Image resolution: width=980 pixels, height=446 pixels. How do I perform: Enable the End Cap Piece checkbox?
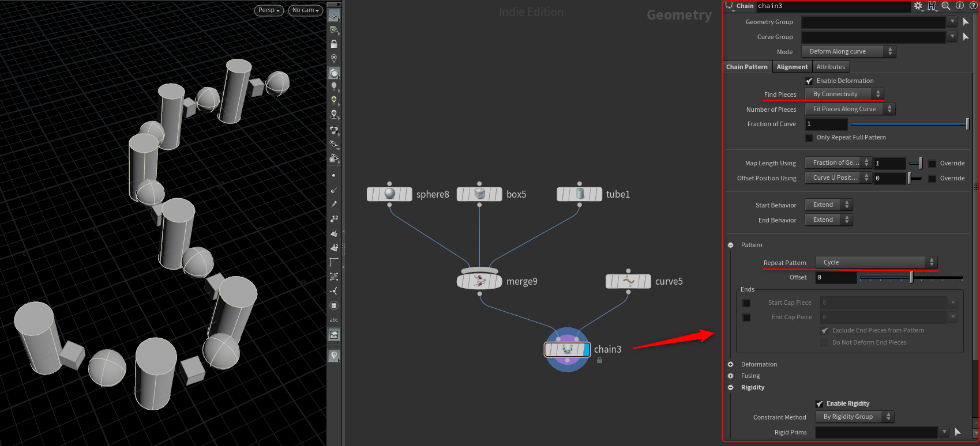746,318
